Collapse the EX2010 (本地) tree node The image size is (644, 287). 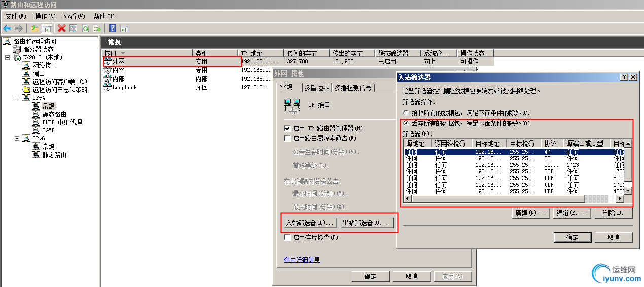pos(7,57)
